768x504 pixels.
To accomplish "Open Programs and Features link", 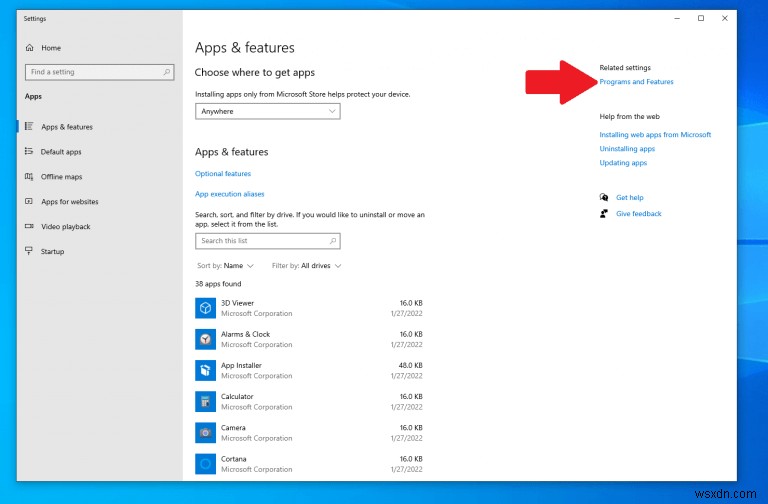I will click(x=636, y=82).
